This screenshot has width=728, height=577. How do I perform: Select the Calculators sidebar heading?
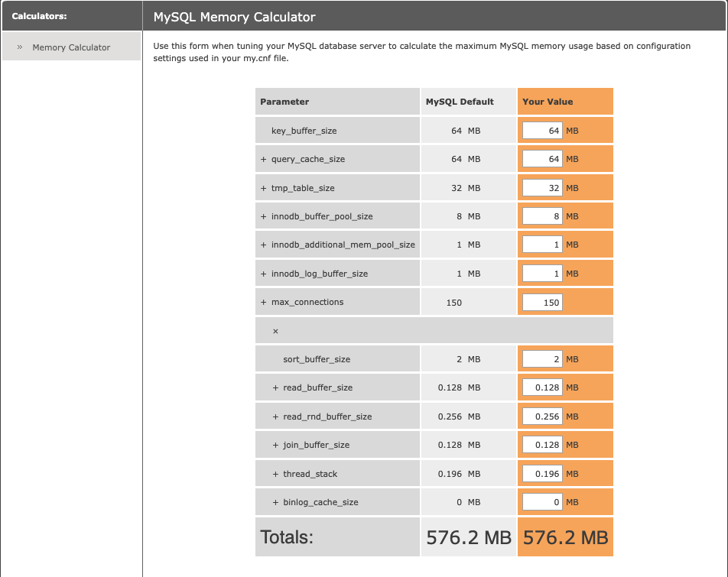click(40, 16)
